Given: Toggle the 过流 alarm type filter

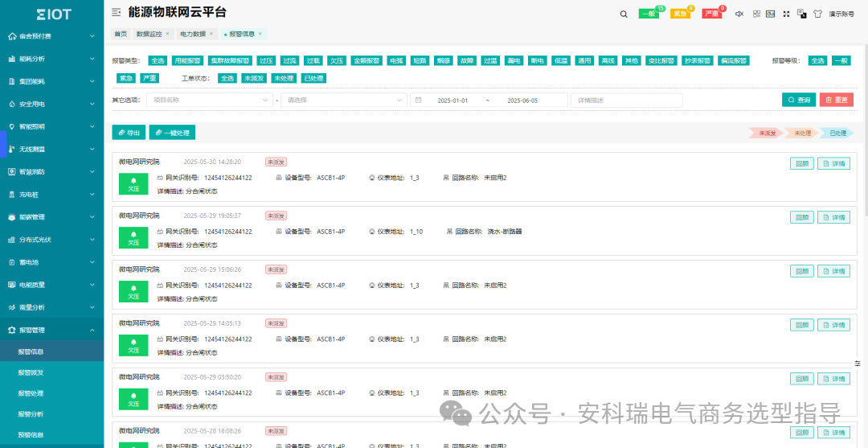Looking at the screenshot, I should 289,61.
